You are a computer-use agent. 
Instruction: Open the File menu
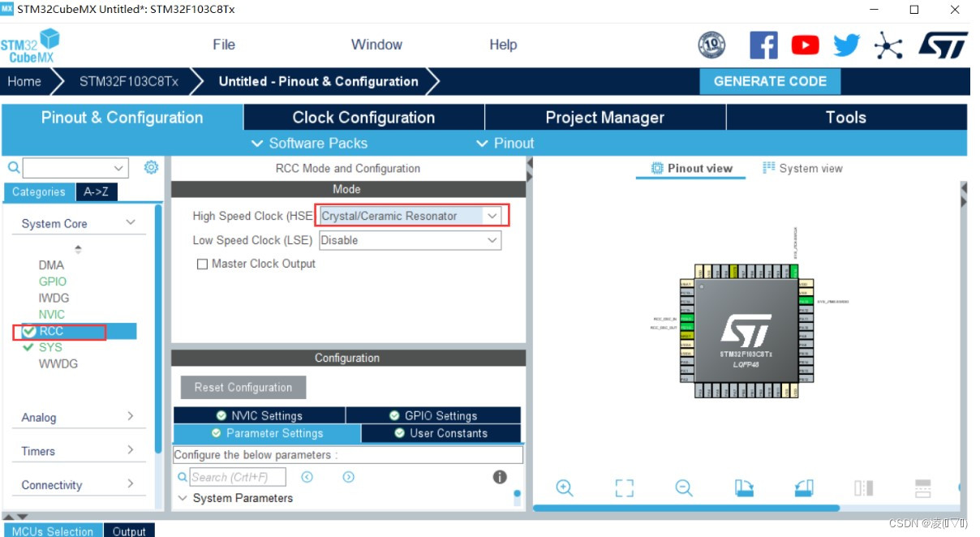coord(224,45)
